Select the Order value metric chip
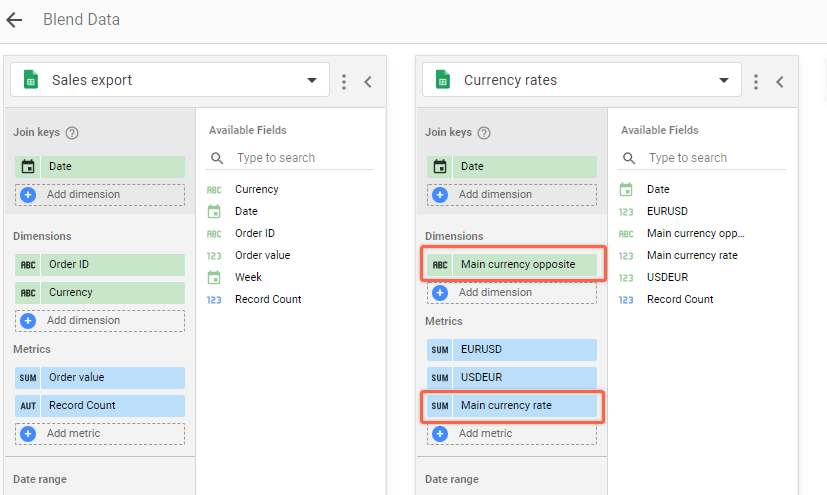827x495 pixels. 100,377
